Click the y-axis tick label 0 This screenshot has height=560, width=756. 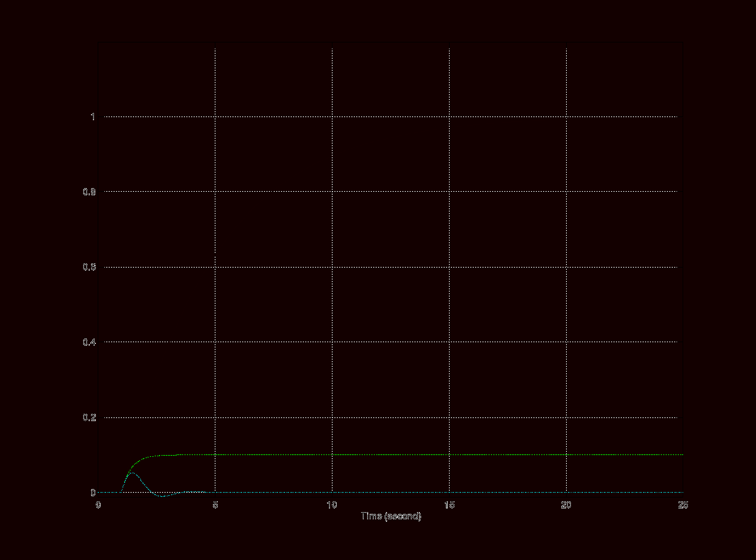tap(93, 493)
